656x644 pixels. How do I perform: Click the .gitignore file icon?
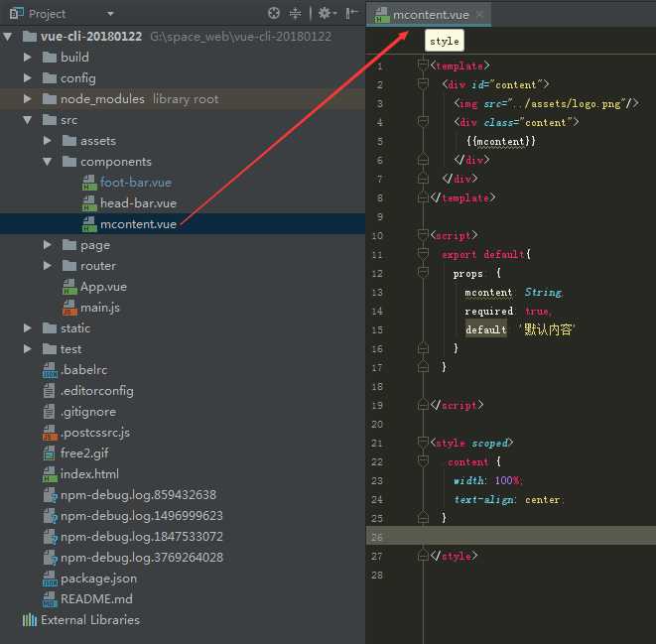click(49, 412)
